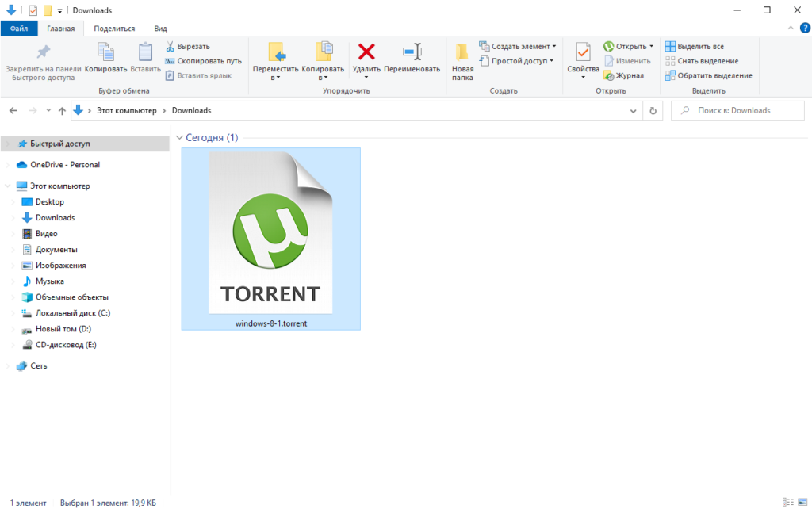Click Обратить выделение to invert selection
The height and width of the screenshot is (509, 812).
(708, 76)
